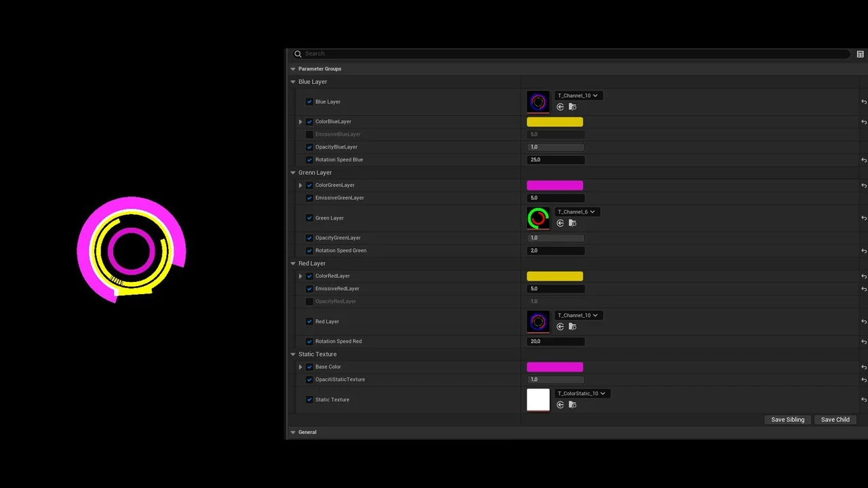Disable the OpacityGreenLayer parameter checkbox
Image resolution: width=868 pixels, height=488 pixels.
[x=309, y=238]
